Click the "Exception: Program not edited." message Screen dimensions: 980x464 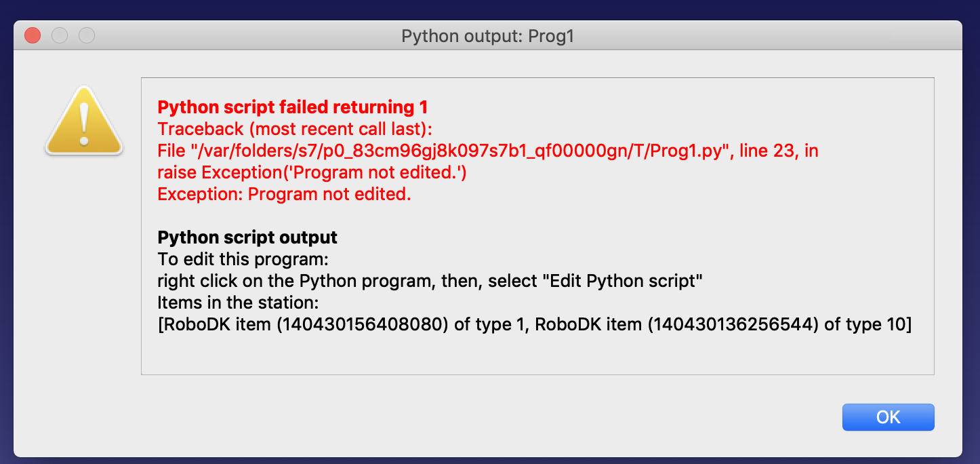(x=284, y=194)
